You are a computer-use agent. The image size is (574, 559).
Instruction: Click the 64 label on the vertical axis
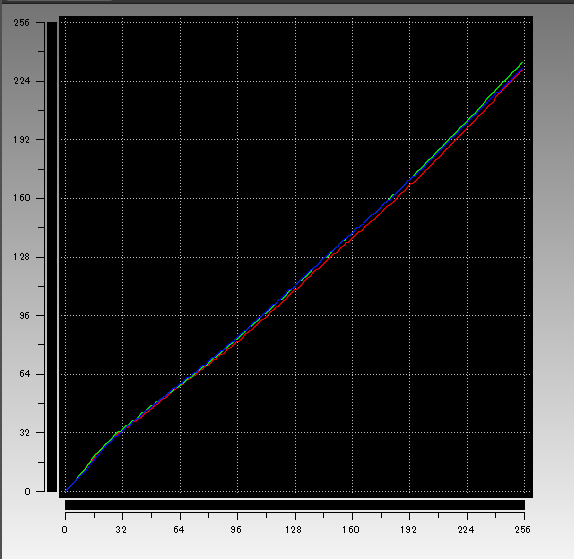click(24, 374)
